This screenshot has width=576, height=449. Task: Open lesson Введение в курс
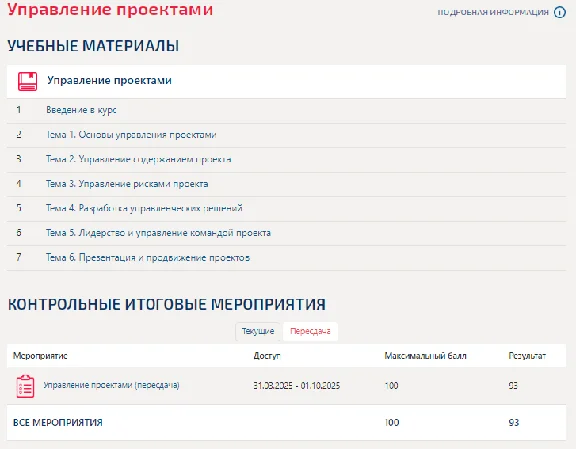81,110
